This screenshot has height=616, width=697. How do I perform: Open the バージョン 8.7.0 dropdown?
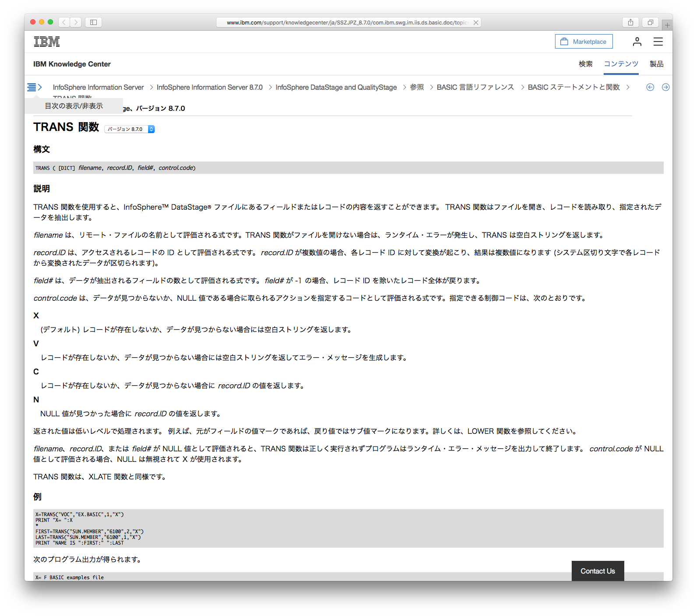click(x=129, y=129)
